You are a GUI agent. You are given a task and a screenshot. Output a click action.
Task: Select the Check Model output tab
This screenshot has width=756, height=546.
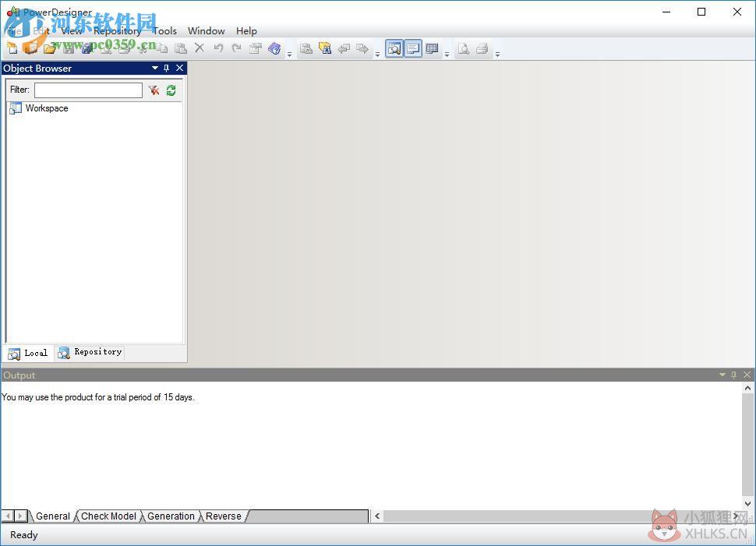[108, 516]
